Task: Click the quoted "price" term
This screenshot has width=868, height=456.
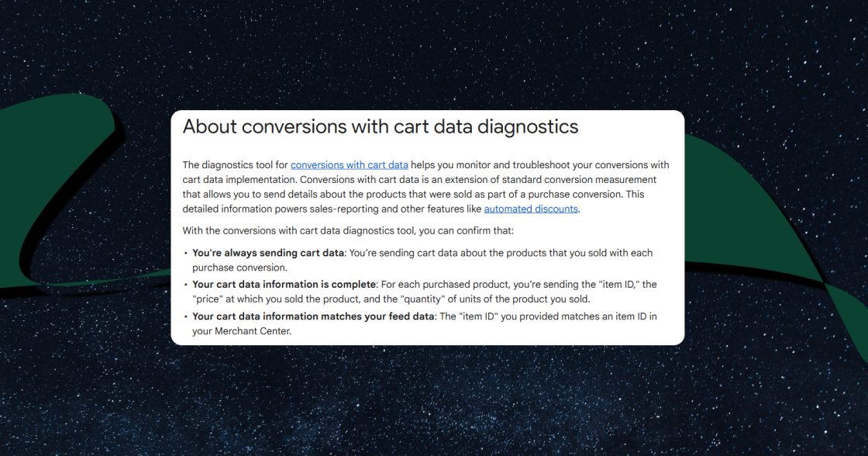Action: 208,299
